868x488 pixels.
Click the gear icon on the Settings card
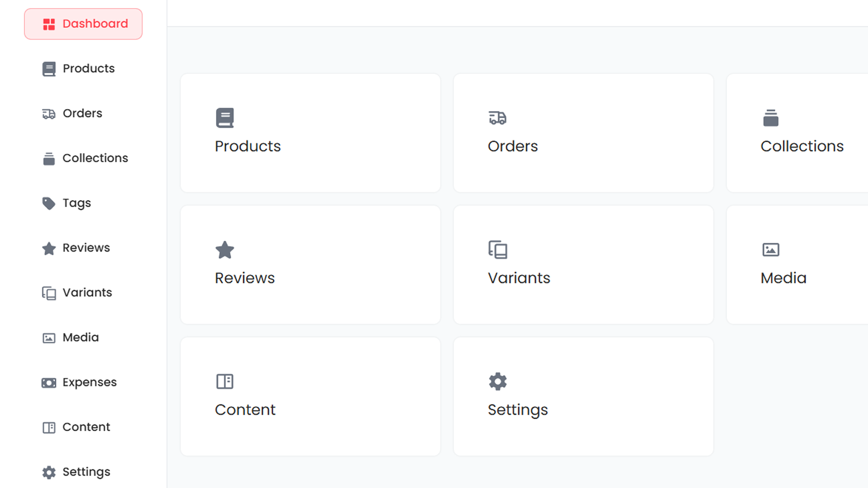tap(497, 381)
